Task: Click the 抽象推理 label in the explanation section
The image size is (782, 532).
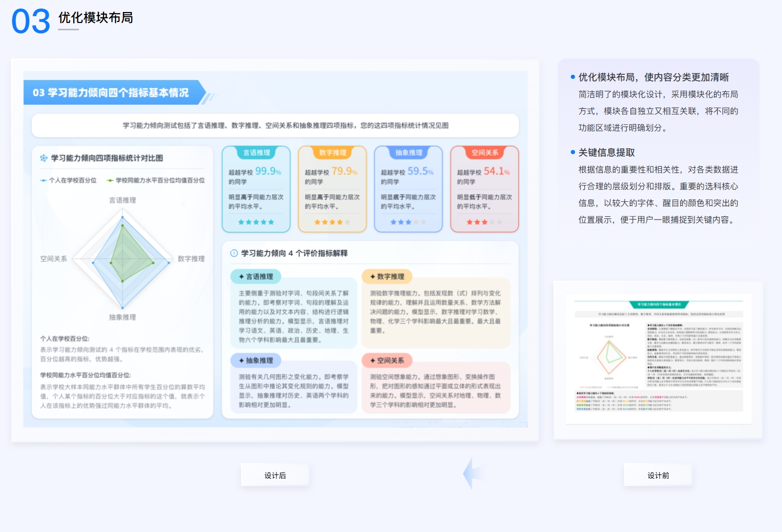Action: (x=256, y=361)
